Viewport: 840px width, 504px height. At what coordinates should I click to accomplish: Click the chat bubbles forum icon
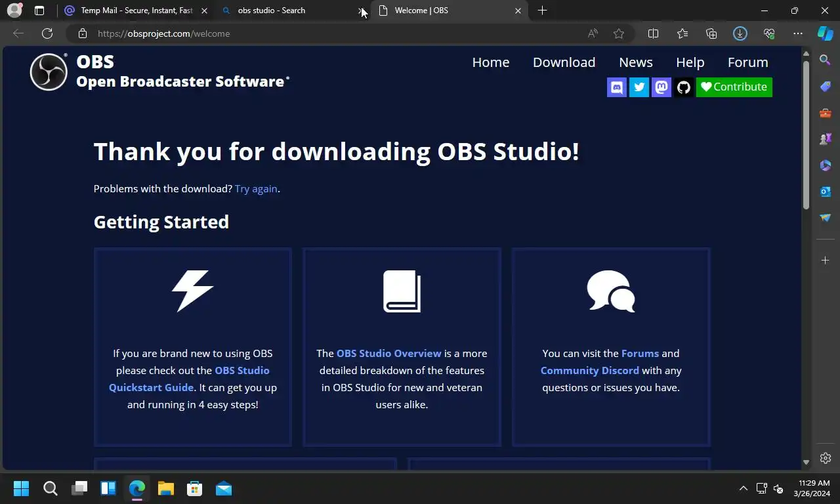[611, 291]
